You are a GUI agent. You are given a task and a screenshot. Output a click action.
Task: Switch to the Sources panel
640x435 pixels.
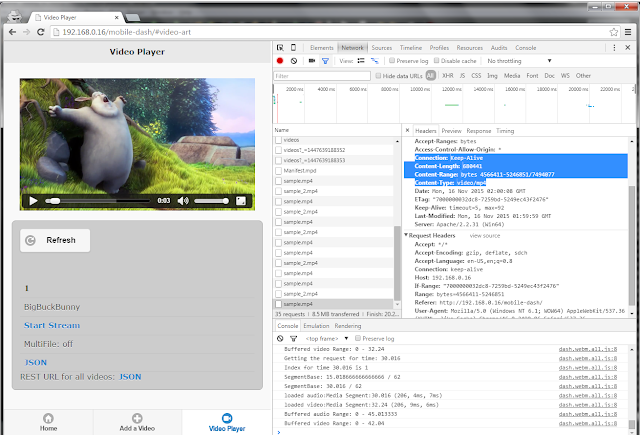[x=382, y=48]
